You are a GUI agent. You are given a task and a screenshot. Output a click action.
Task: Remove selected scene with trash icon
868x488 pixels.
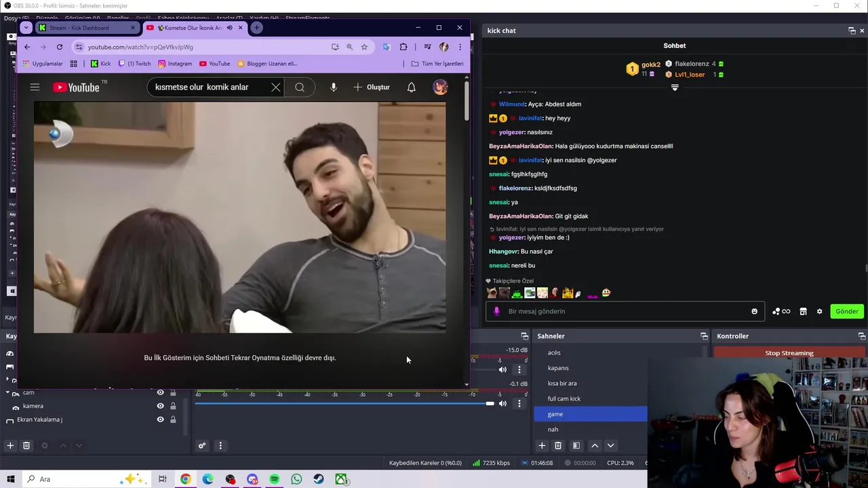558,445
